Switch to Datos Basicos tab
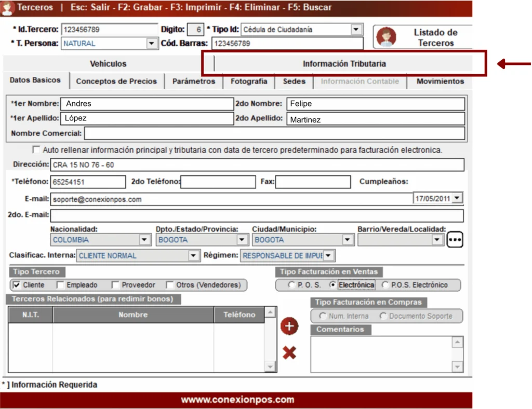Image resolution: width=532 pixels, height=409 pixels. coord(35,80)
